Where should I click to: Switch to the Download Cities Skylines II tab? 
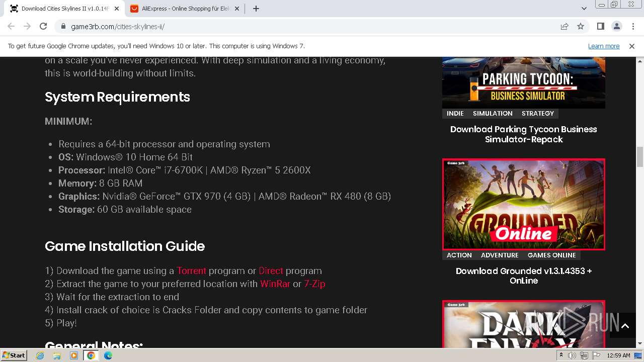click(x=65, y=9)
